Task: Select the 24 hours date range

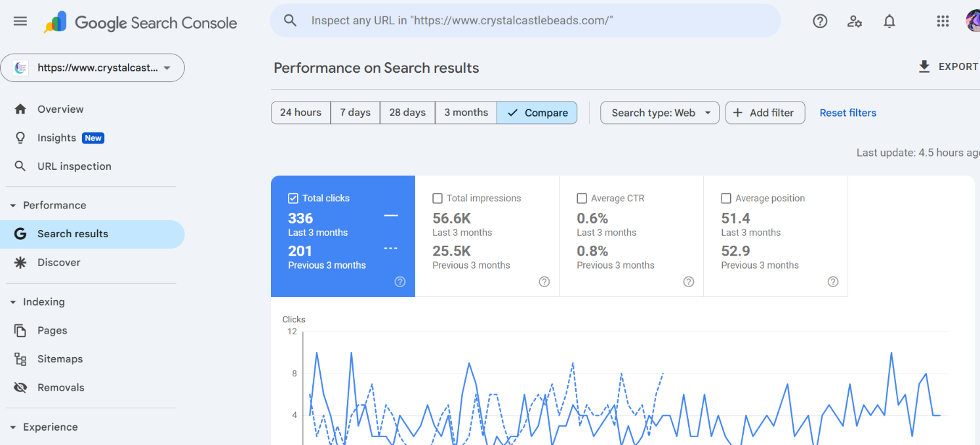Action: (301, 113)
